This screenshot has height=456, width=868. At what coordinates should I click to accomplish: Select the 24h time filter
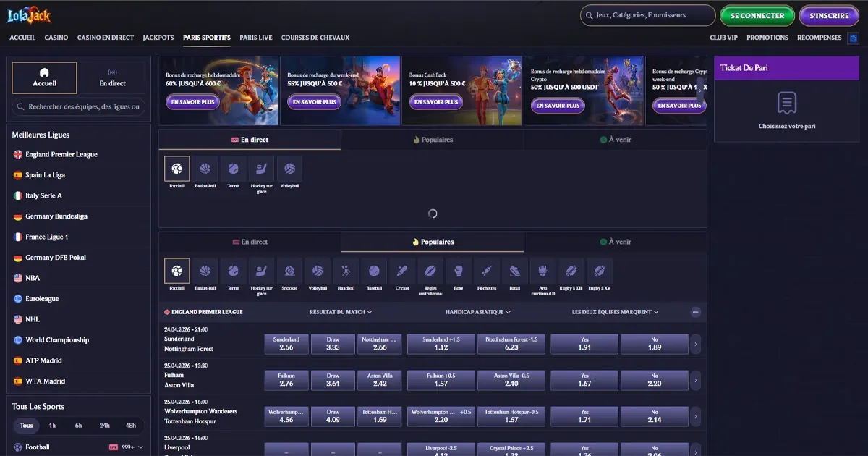104,426
